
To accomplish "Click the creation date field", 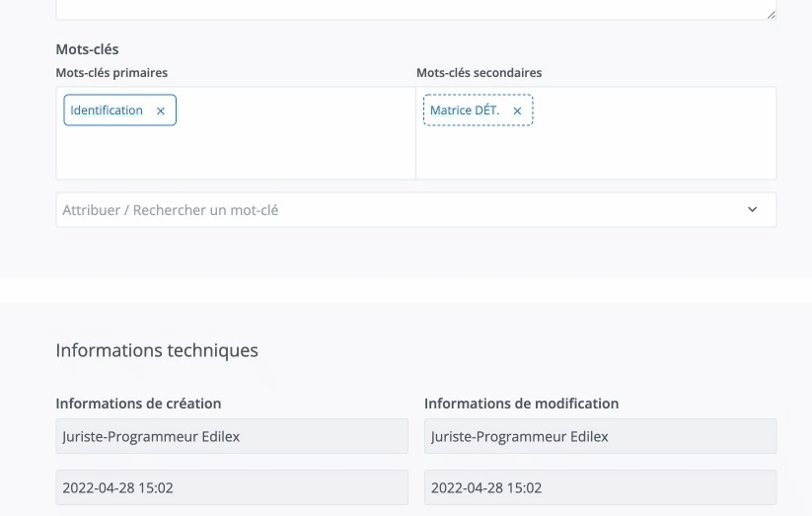I will [x=232, y=487].
